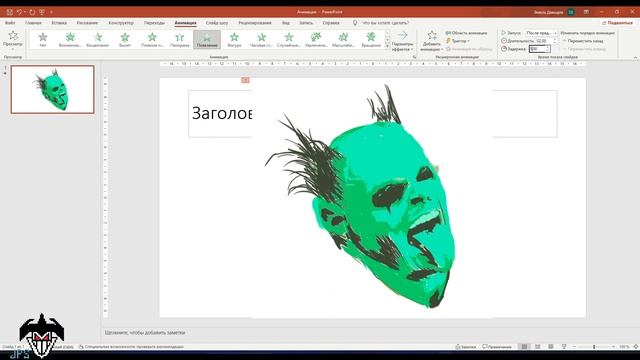Open Параметры эффектов arrow button

[x=402, y=41]
